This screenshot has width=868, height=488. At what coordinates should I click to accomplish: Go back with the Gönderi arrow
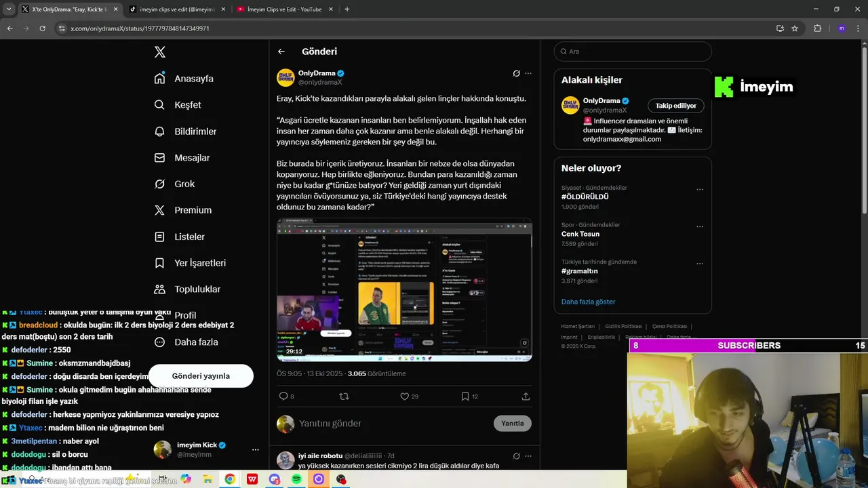tap(281, 52)
